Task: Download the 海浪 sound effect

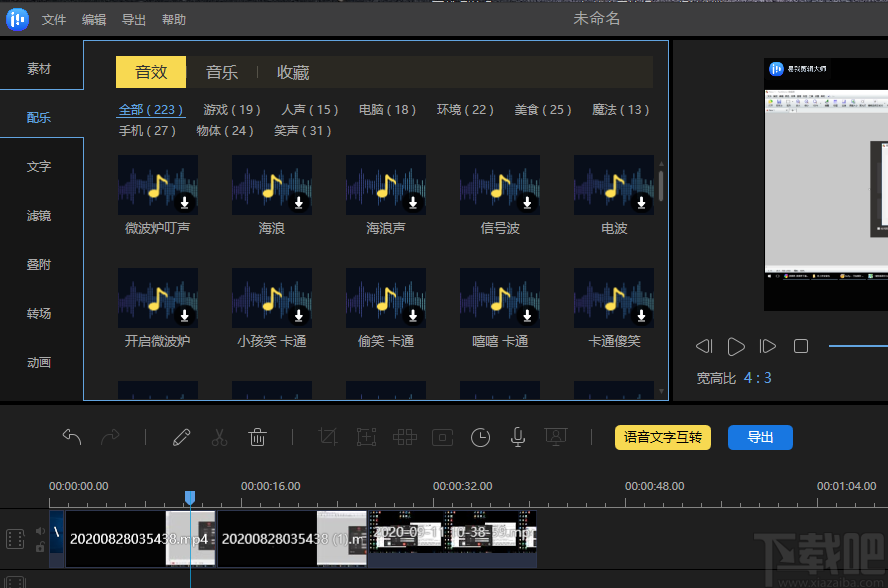Action: 298,202
